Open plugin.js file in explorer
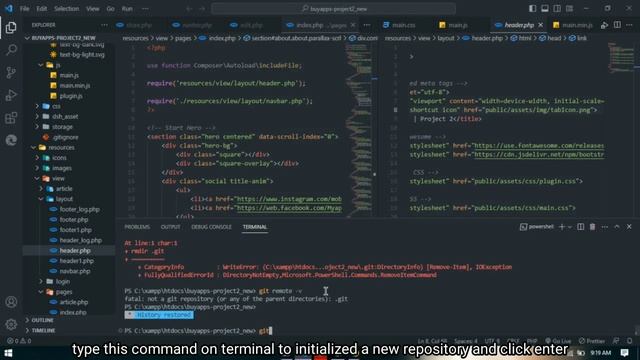Image resolution: width=640 pixels, height=360 pixels. click(x=71, y=96)
